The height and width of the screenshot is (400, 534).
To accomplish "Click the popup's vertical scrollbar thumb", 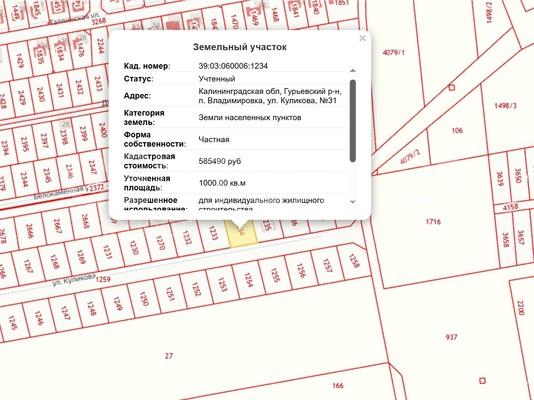I will coord(353,121).
